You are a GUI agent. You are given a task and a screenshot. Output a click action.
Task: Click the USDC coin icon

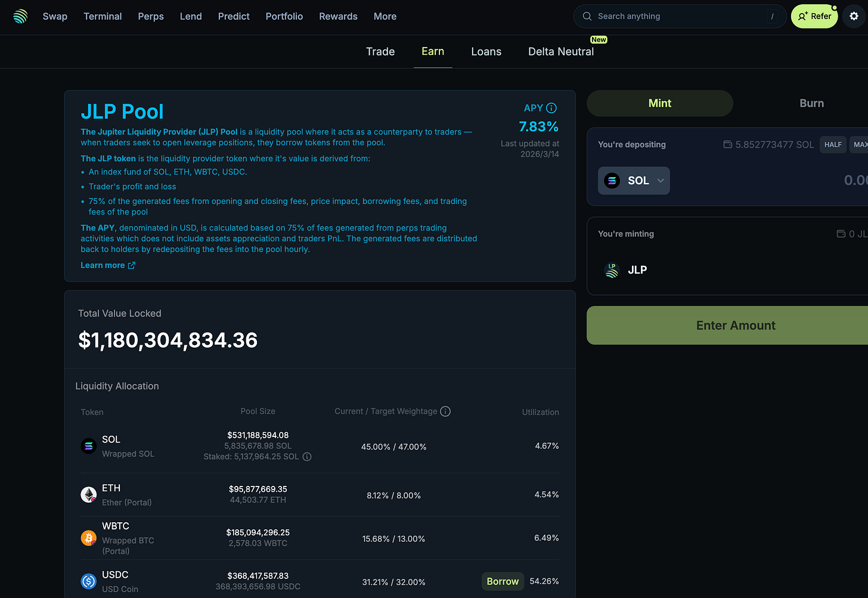pyautogui.click(x=89, y=581)
